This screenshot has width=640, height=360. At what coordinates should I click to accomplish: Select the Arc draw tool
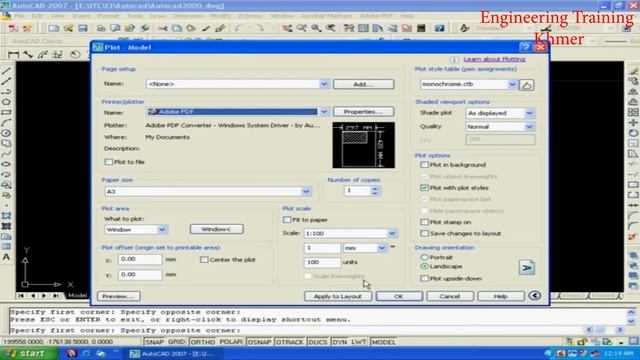point(6,122)
